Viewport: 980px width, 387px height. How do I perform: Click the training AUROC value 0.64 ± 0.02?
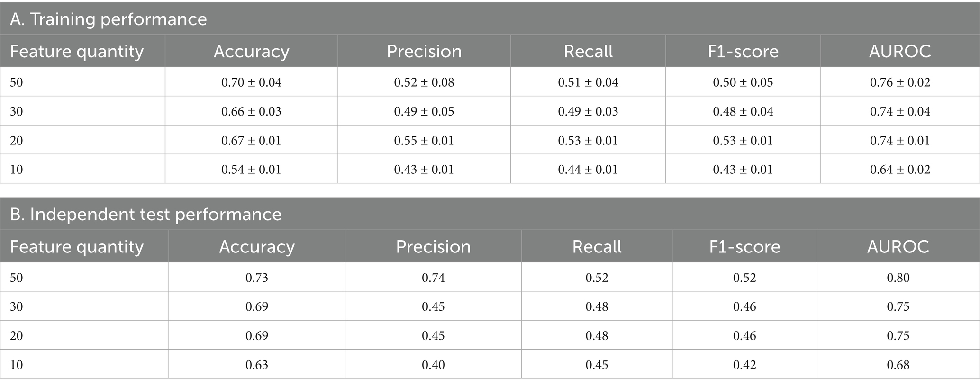point(900,170)
